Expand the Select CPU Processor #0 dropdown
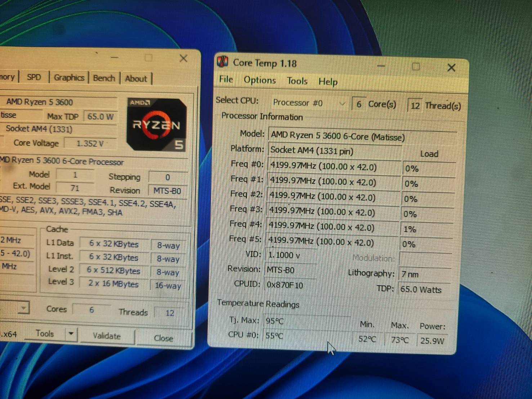This screenshot has height=399, width=532. 341,104
